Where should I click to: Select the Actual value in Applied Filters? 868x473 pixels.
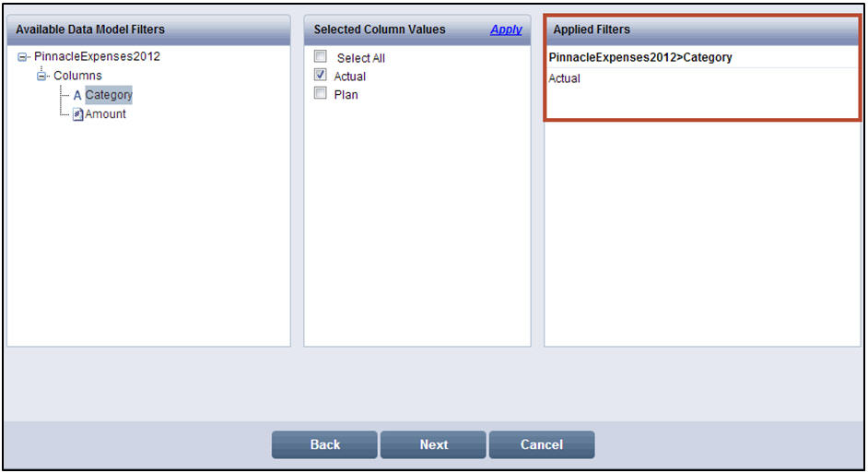pyautogui.click(x=564, y=78)
